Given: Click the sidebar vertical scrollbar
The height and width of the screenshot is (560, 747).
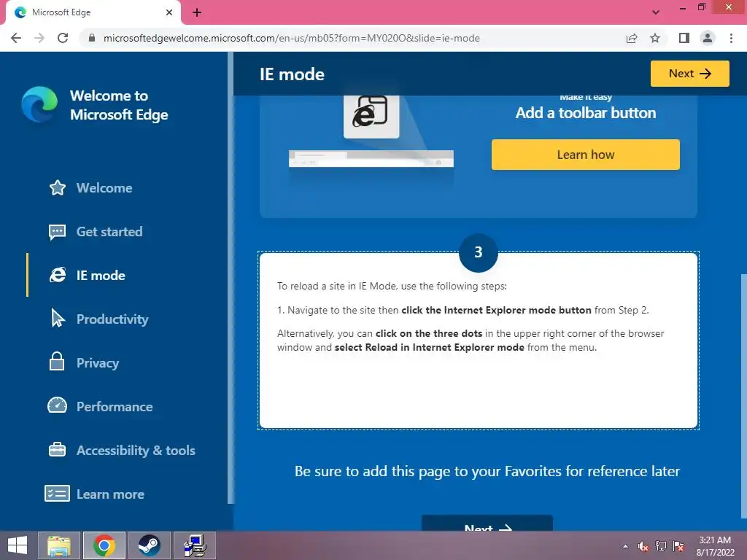Looking at the screenshot, I should pos(231,278).
